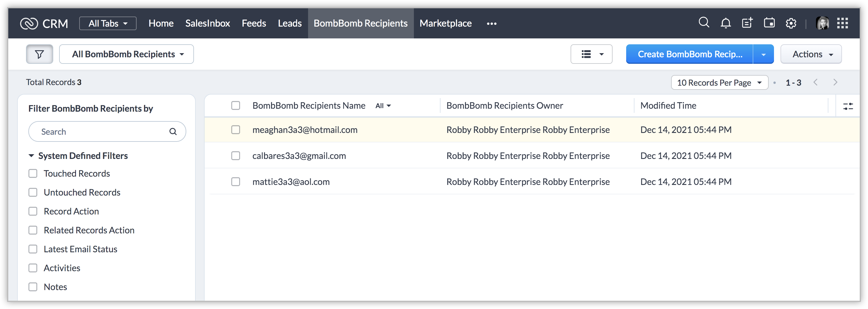Image resolution: width=868 pixels, height=309 pixels.
Task: Click owner cell of mattie3a3@aol.com row
Action: click(528, 182)
